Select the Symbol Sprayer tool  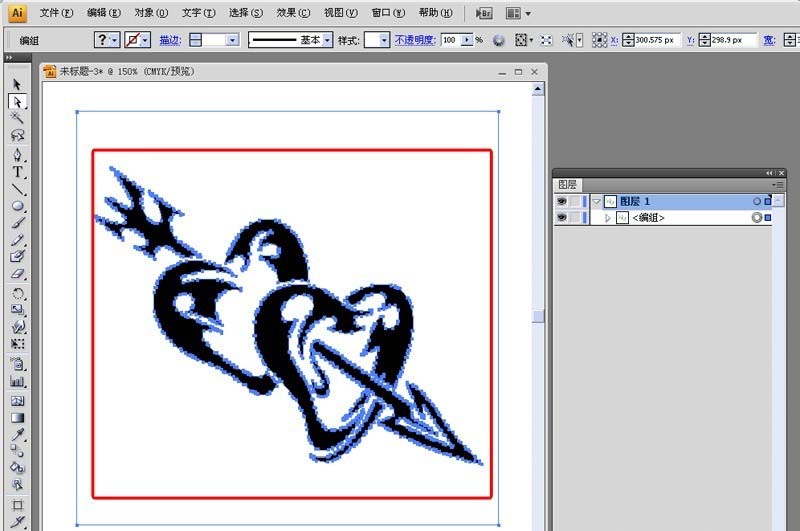tap(17, 364)
